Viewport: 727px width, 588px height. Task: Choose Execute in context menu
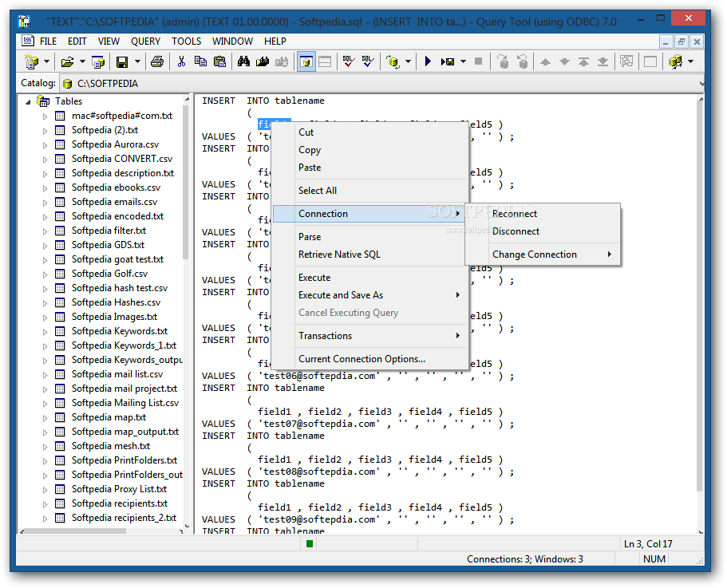[x=370, y=278]
